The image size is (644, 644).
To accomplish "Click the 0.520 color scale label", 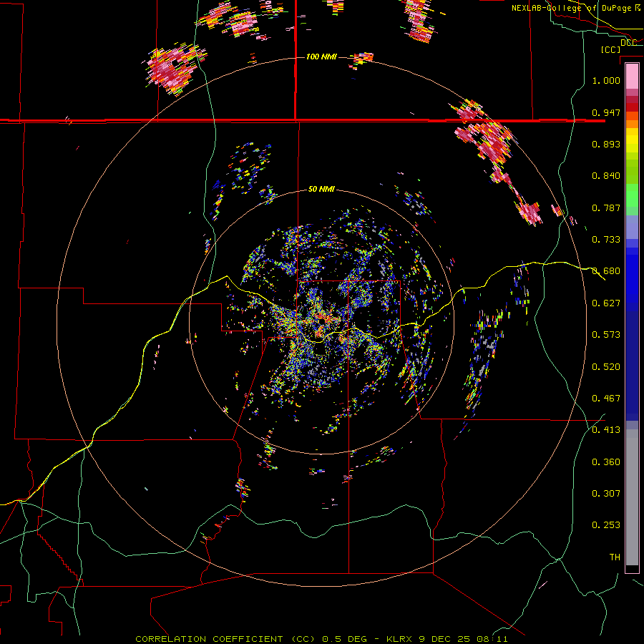I will pyautogui.click(x=606, y=367).
